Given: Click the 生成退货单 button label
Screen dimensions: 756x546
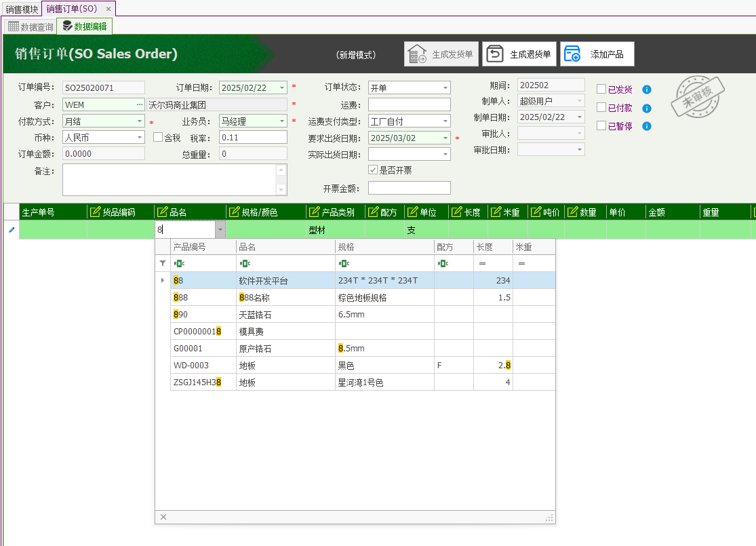Looking at the screenshot, I should (x=530, y=54).
